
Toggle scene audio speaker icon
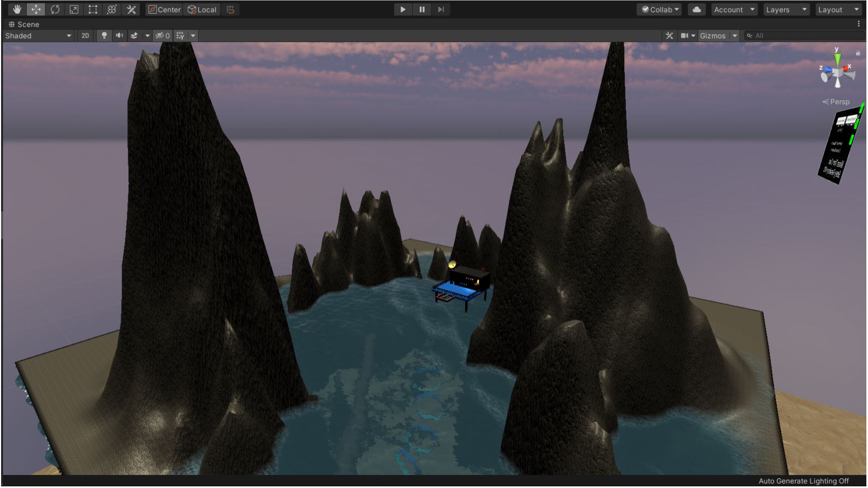[119, 35]
